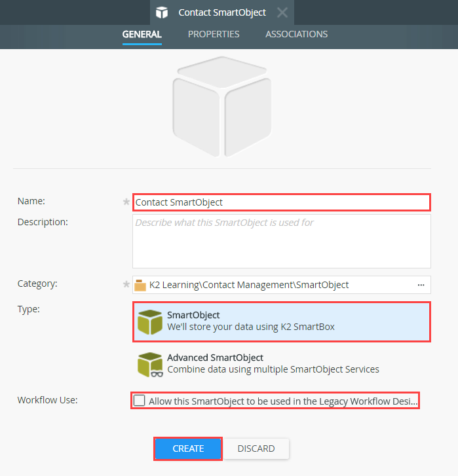Click 'Combine data using multiple SmartObject Services' text
Screen dimensions: 458x476
(x=273, y=369)
